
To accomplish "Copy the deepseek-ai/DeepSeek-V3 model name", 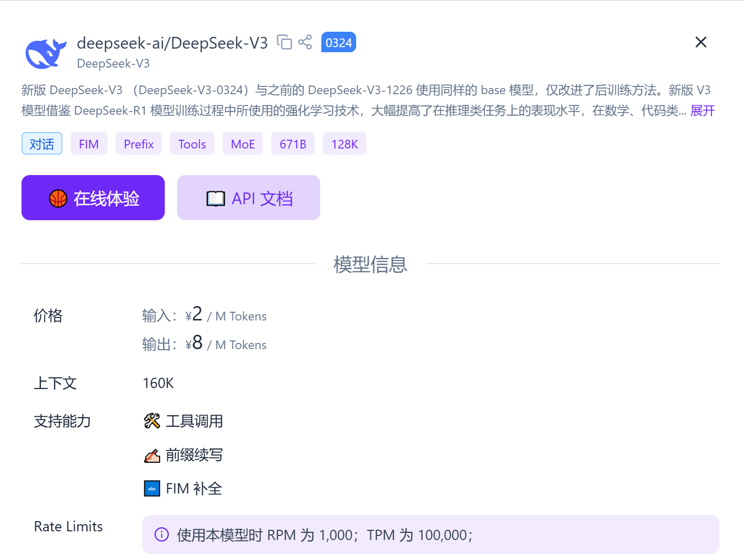I will pyautogui.click(x=285, y=42).
